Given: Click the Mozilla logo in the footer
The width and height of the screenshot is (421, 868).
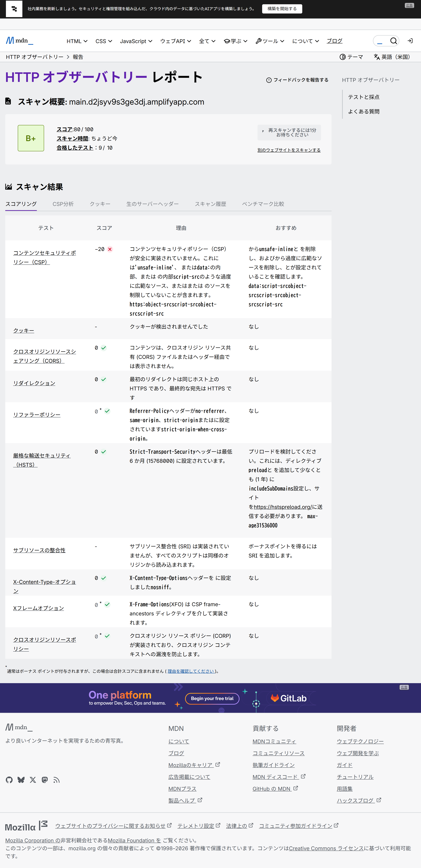Looking at the screenshot, I should 26,826.
